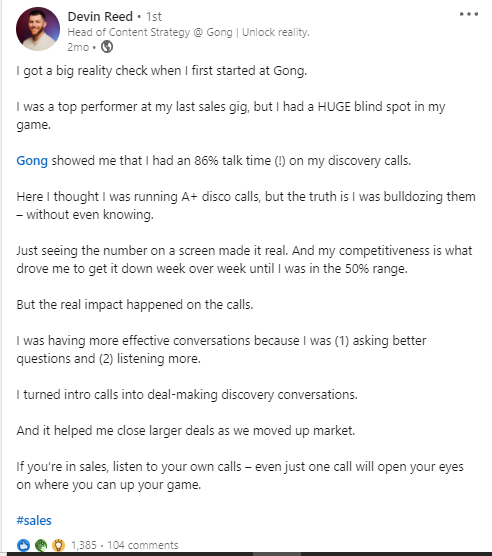Open the Devin Reed name link
Viewport: 492px width, 556px height.
coord(100,17)
